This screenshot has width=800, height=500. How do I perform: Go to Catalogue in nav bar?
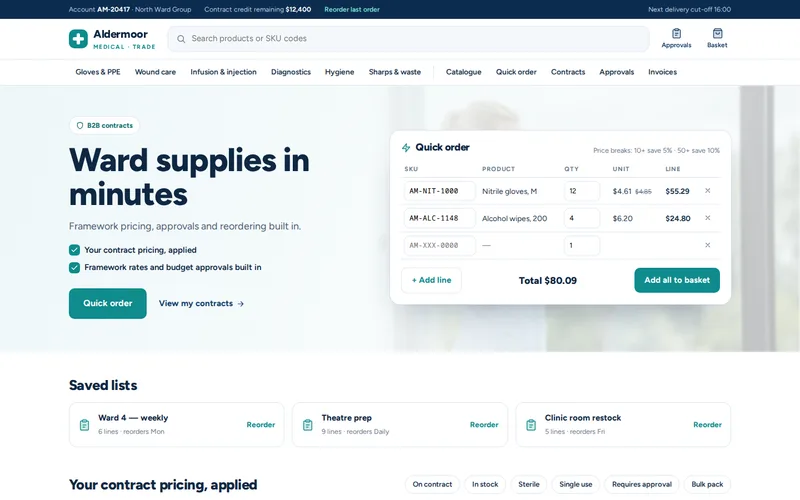[x=464, y=72]
